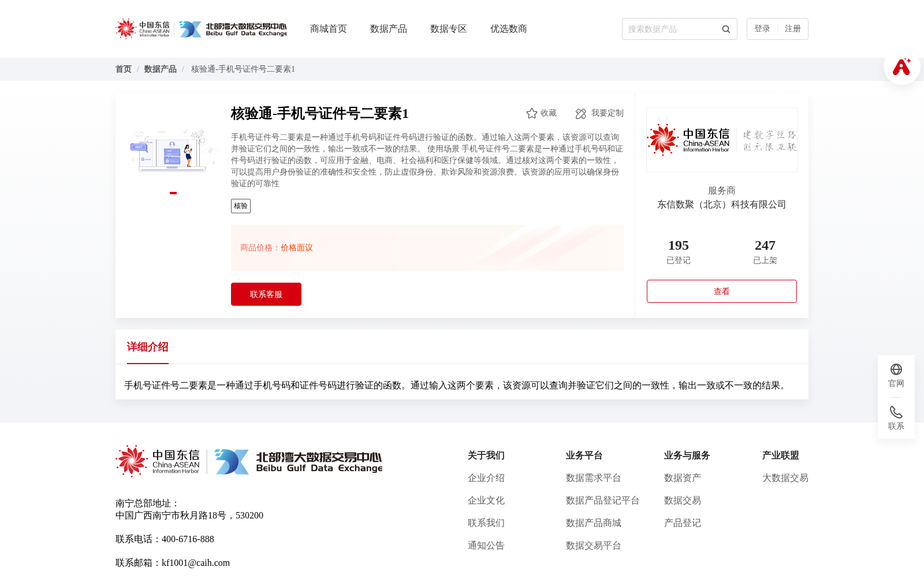Screen dimensions: 924x578
Task: Click the 联系 phone icon in sidebar
Action: pos(896,412)
